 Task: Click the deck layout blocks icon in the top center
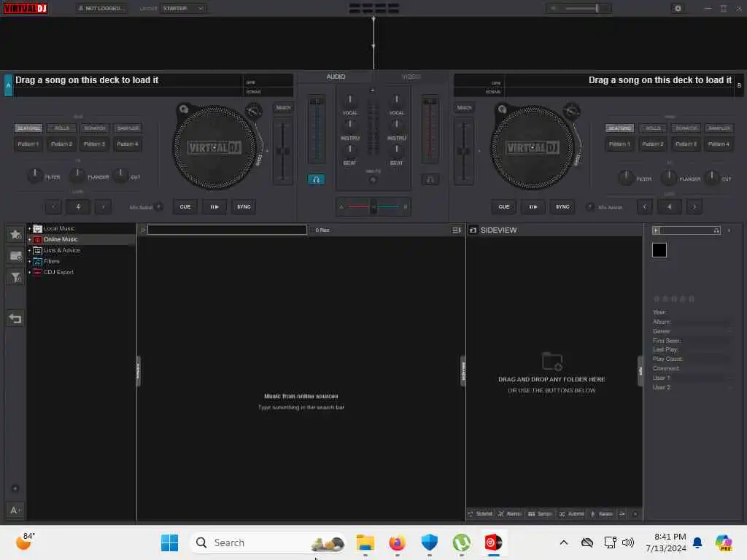click(x=374, y=8)
